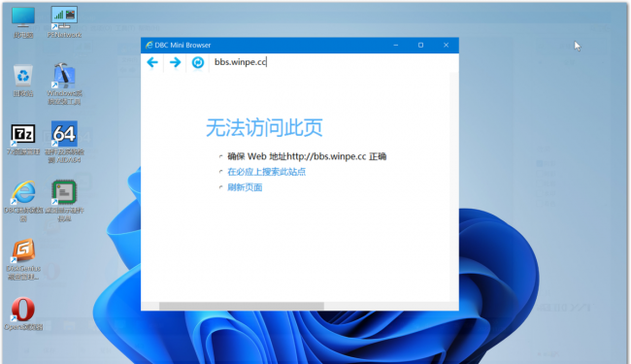Go back in DBC Mini Browser

pyautogui.click(x=152, y=62)
